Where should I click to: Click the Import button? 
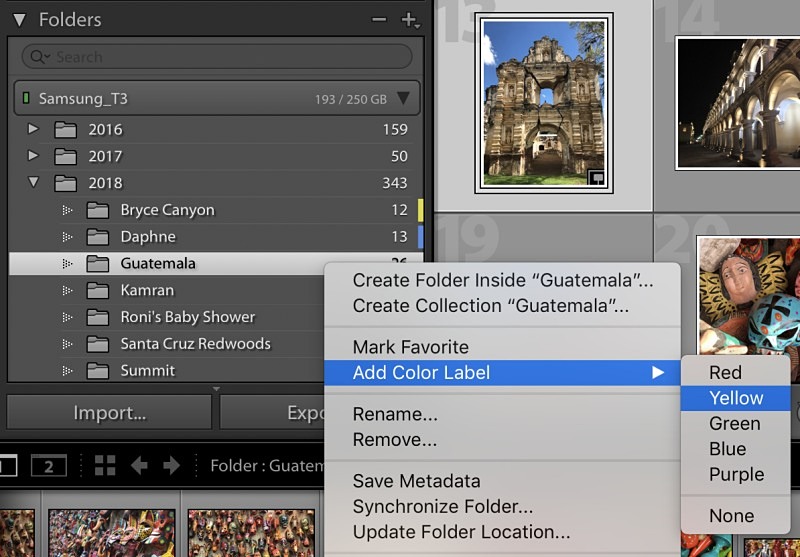pos(109,412)
